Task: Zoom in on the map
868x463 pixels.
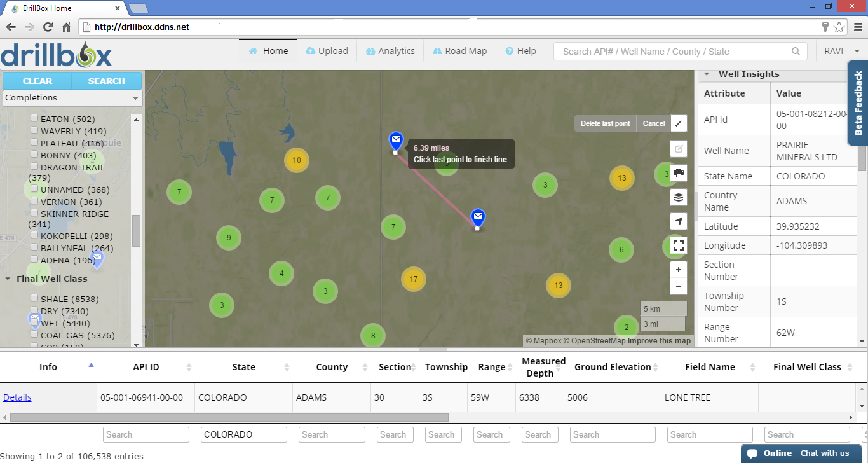Action: (x=679, y=270)
